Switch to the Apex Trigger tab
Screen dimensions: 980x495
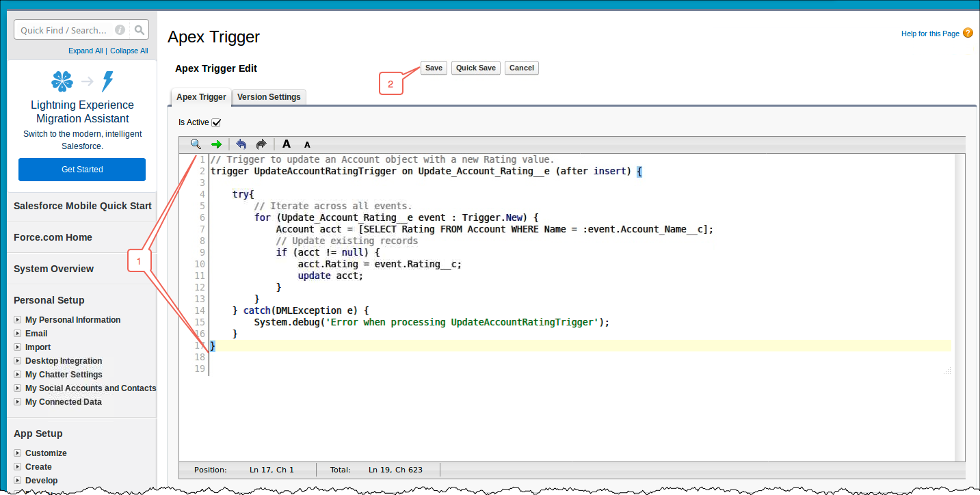click(201, 97)
